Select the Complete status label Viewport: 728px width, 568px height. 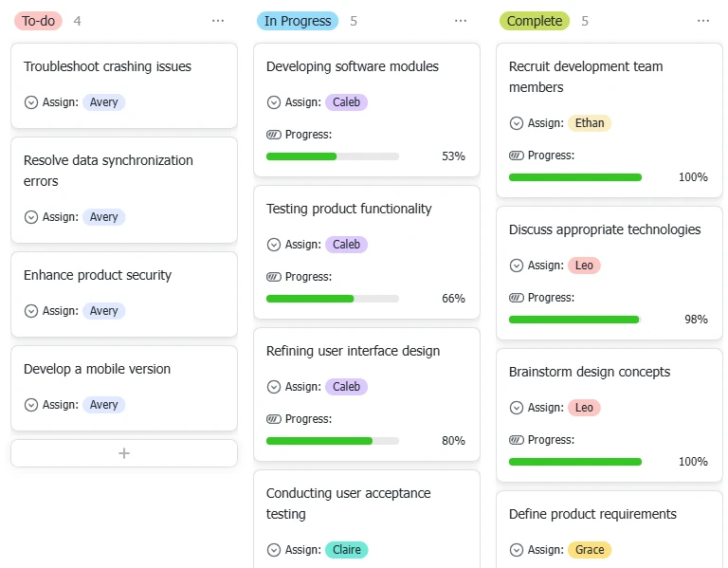(535, 21)
